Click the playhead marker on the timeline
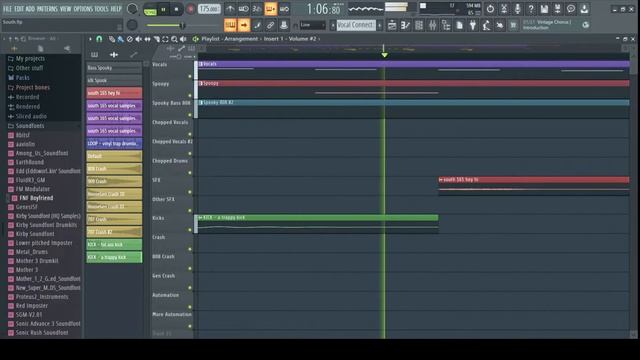This screenshot has width=640, height=360. pyautogui.click(x=384, y=54)
